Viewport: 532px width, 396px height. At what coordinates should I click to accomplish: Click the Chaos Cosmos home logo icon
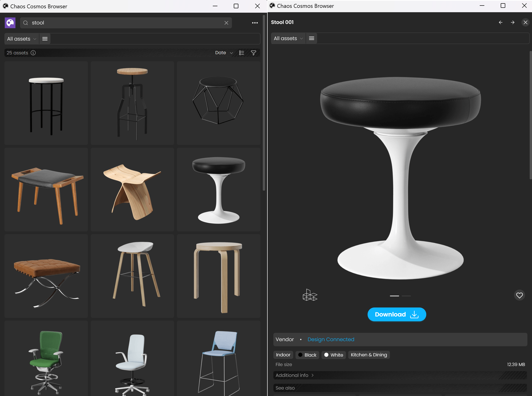[10, 23]
